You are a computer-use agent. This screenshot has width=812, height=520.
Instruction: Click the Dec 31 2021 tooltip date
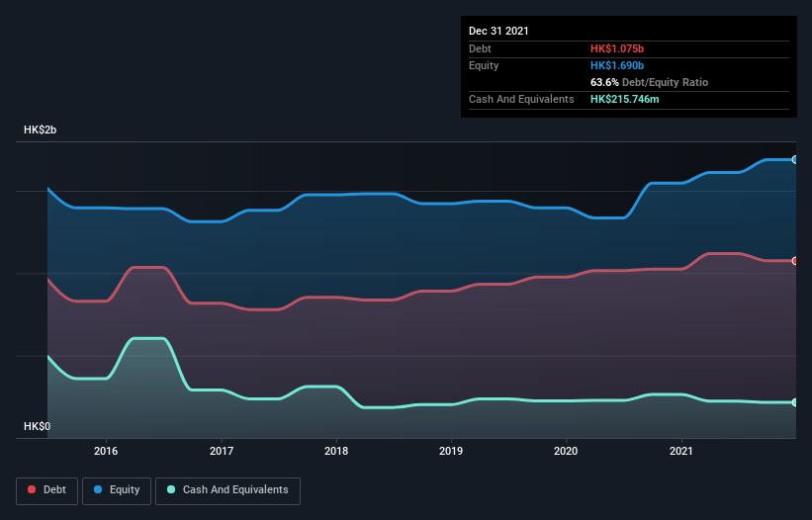498,31
